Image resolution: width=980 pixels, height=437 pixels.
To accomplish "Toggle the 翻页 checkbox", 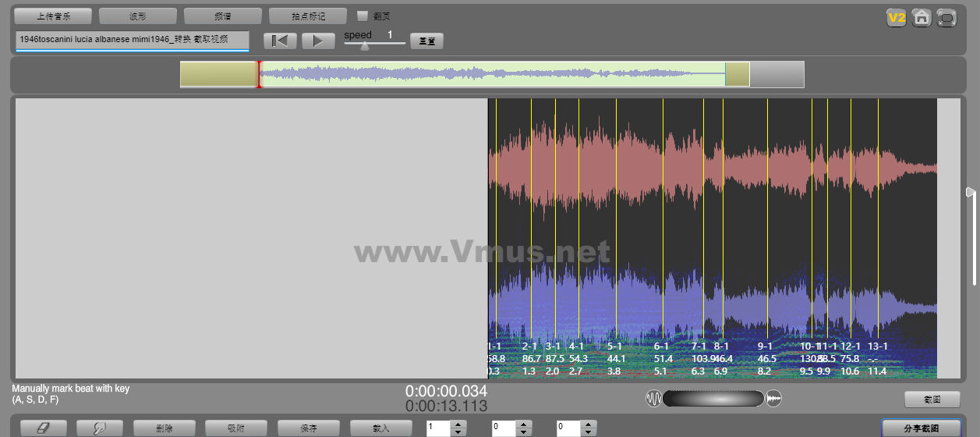I will pyautogui.click(x=362, y=16).
